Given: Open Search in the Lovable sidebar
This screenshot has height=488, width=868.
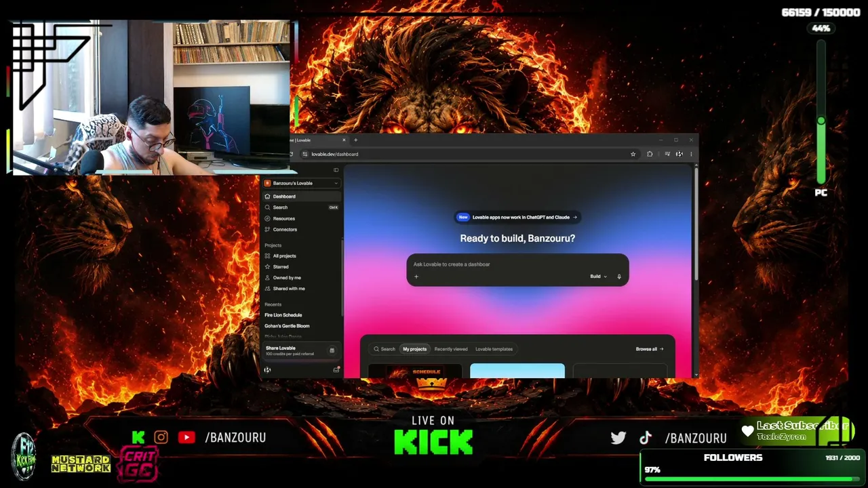Looking at the screenshot, I should point(301,207).
